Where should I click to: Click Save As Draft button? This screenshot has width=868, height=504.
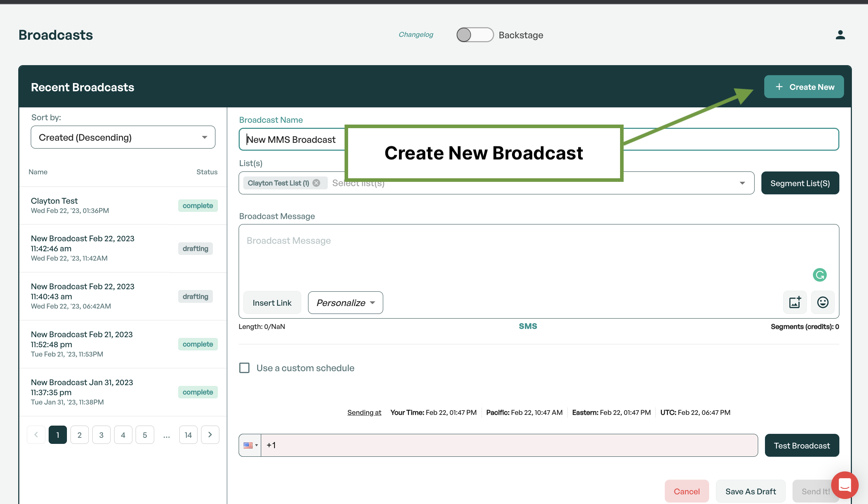tap(750, 491)
